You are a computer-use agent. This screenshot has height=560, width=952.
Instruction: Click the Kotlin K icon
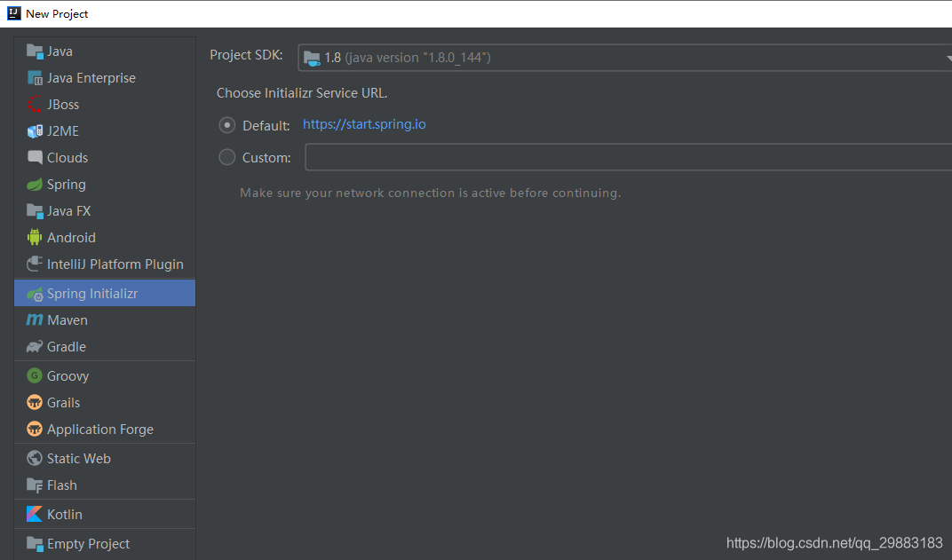pos(35,514)
